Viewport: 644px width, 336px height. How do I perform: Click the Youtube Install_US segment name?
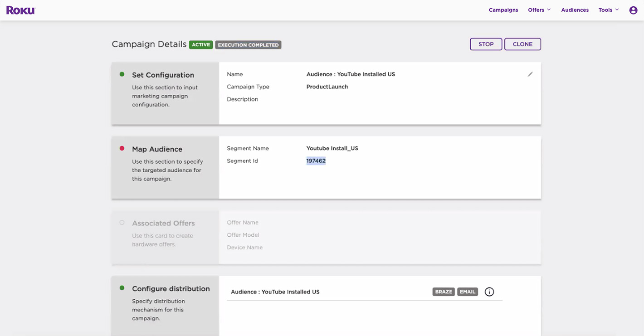tap(332, 148)
